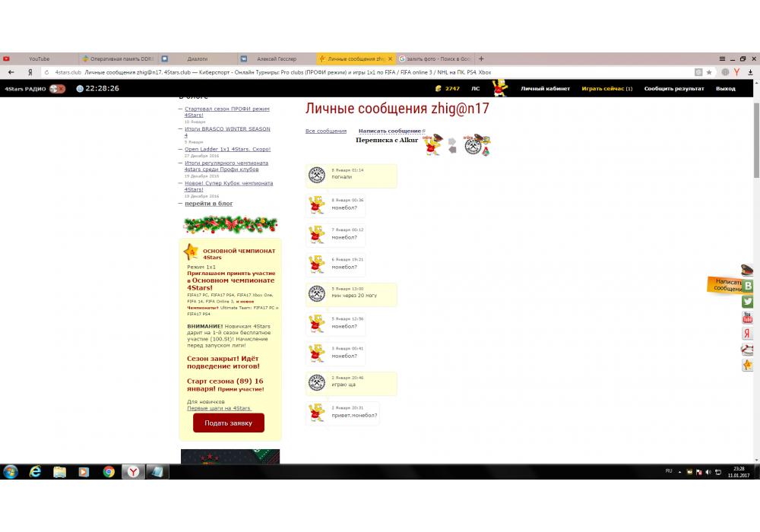
Task: Switch to the залить фото Google search tab
Action: point(435,59)
